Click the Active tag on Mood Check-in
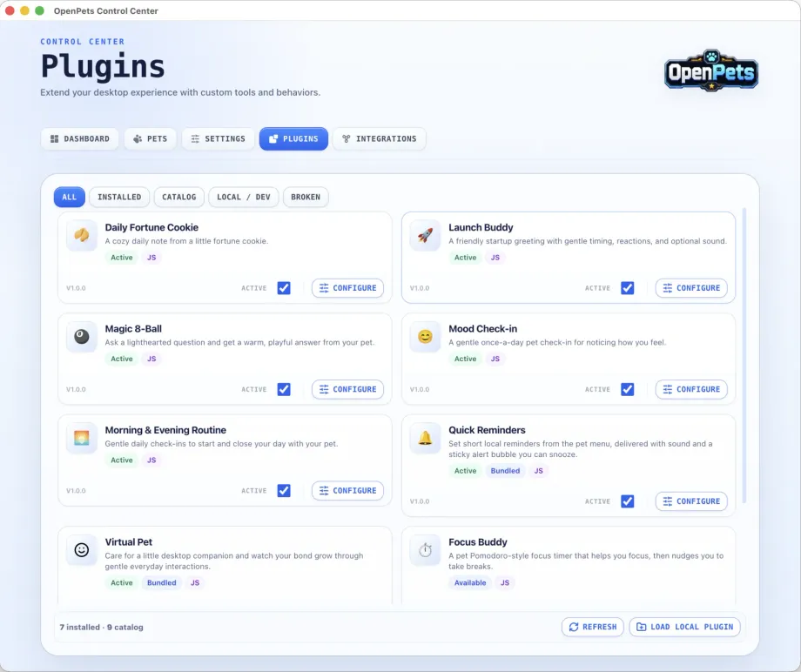The height and width of the screenshot is (672, 801). tap(466, 359)
